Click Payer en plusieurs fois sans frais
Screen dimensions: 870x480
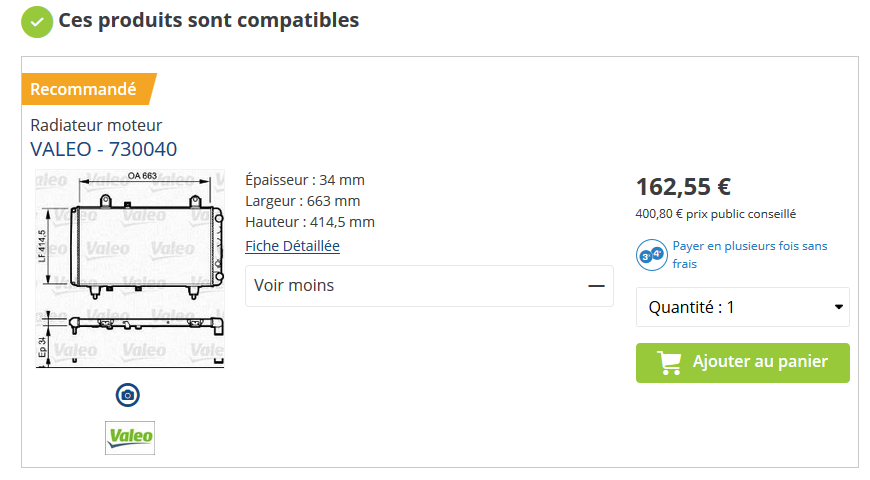(750, 255)
